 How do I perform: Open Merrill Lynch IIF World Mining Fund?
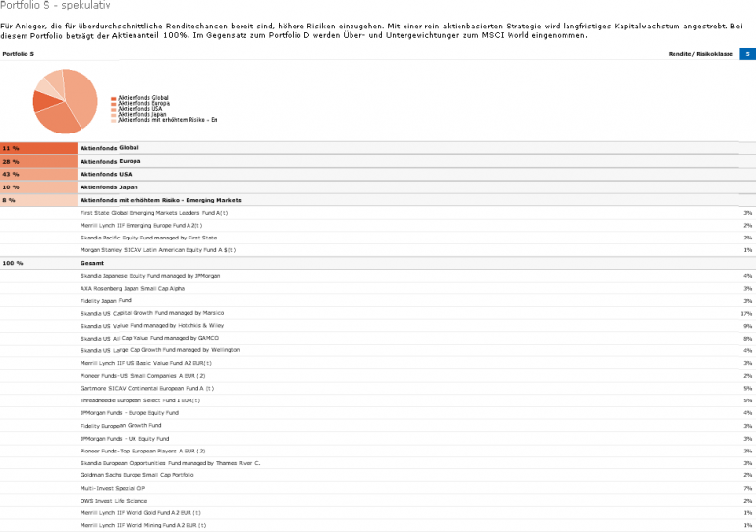(378, 526)
